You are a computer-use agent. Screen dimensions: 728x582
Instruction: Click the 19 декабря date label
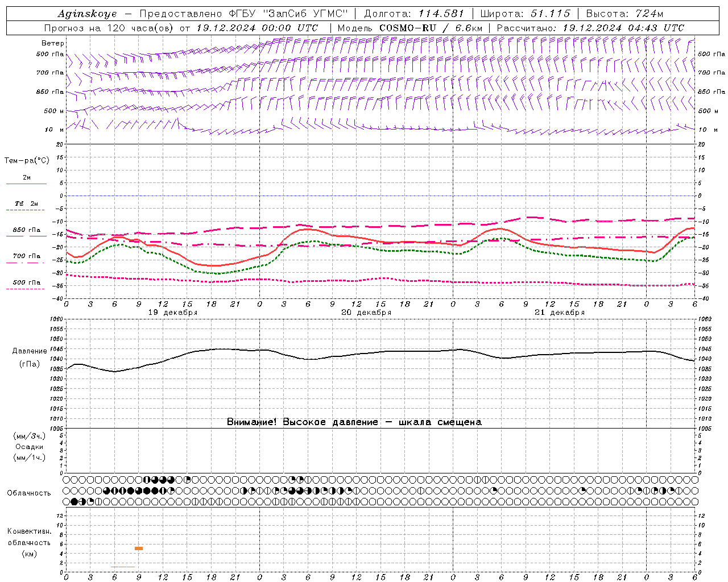click(173, 313)
